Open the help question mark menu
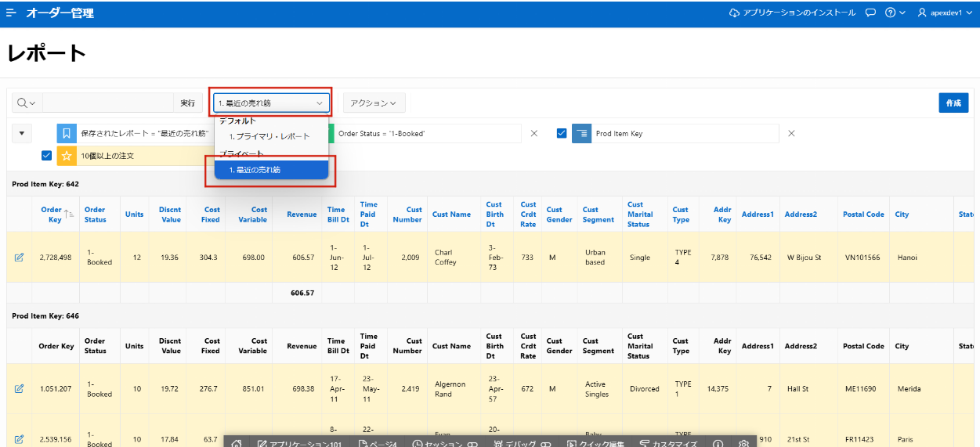The image size is (980, 447). 895,13
